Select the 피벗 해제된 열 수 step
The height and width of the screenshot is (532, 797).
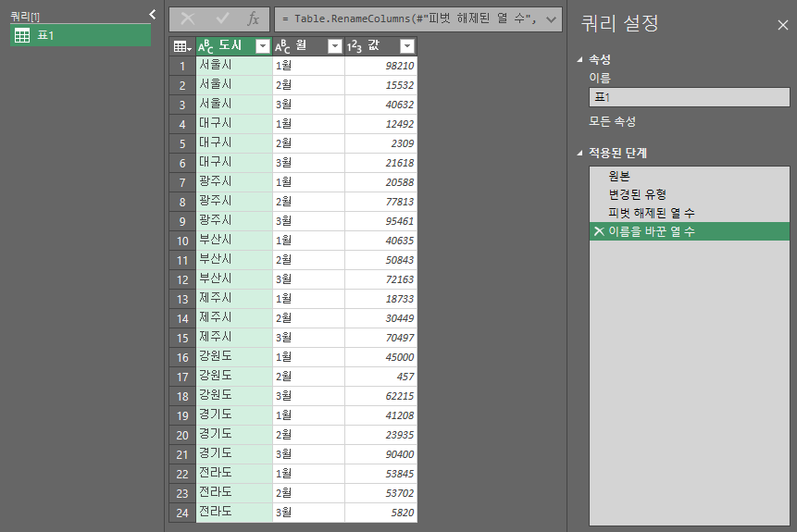(x=690, y=213)
